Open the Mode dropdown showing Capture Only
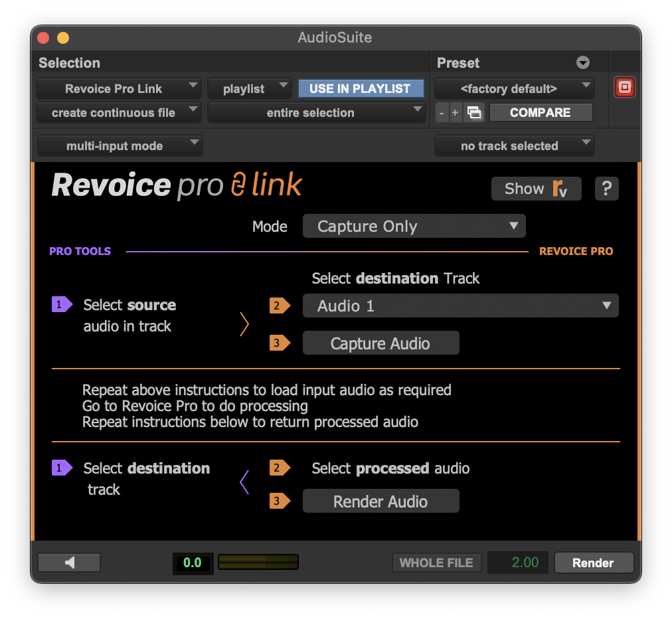Image resolution: width=672 pixels, height=619 pixels. click(x=414, y=226)
